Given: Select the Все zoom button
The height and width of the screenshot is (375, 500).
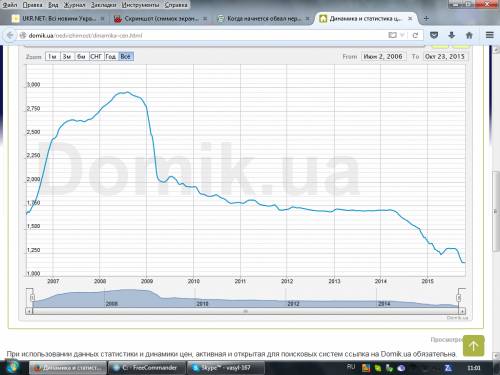Looking at the screenshot, I should tap(126, 57).
